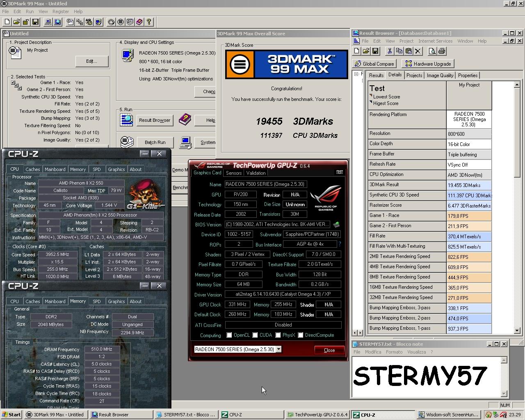
Task: Open Validation tab in GPU-Z
Action: coord(256,173)
